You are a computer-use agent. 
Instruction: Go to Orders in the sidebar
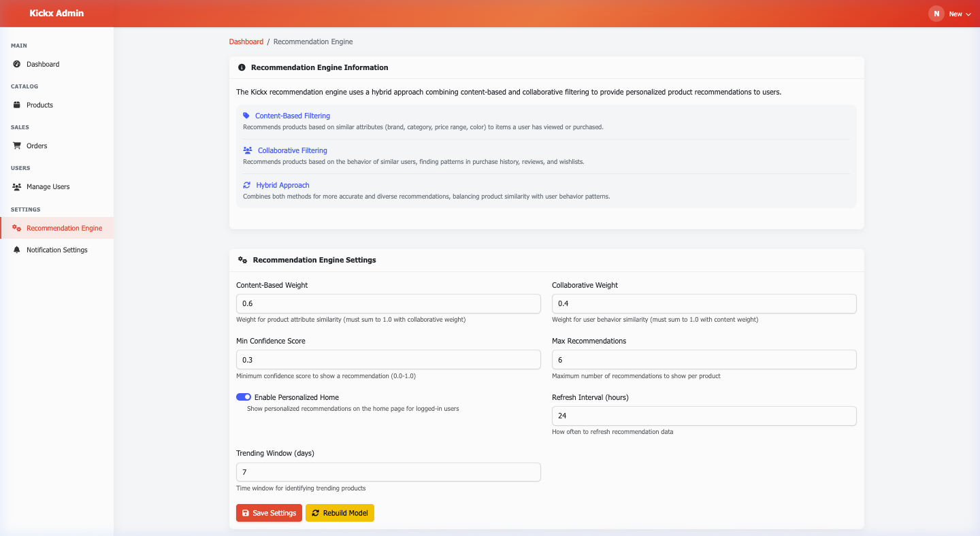click(57, 146)
